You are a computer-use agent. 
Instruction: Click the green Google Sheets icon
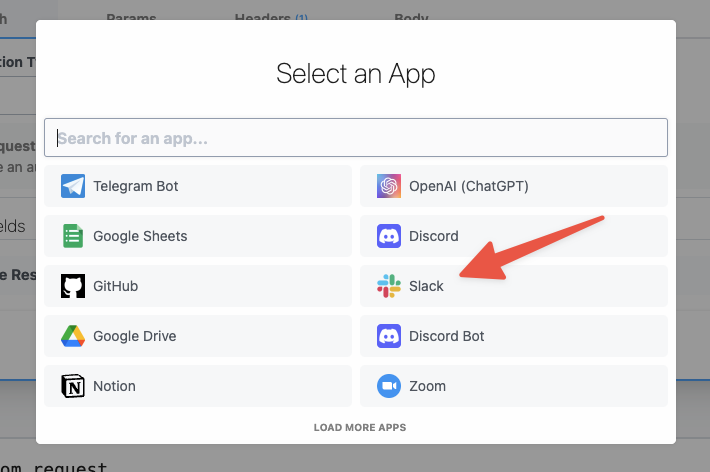[x=73, y=236]
